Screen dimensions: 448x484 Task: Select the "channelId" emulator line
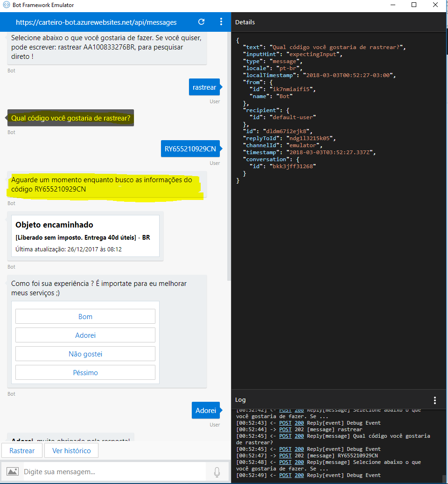click(x=282, y=145)
